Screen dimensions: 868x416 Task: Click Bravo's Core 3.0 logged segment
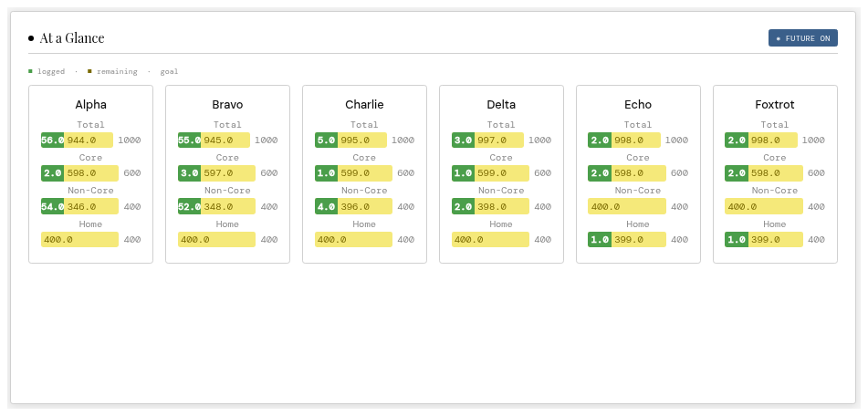(x=189, y=173)
